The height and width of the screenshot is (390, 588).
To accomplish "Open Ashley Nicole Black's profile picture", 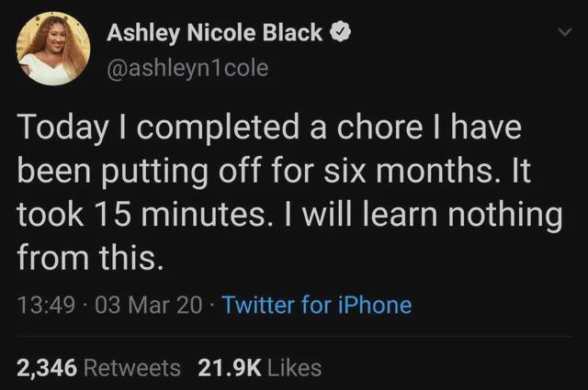I will click(53, 49).
